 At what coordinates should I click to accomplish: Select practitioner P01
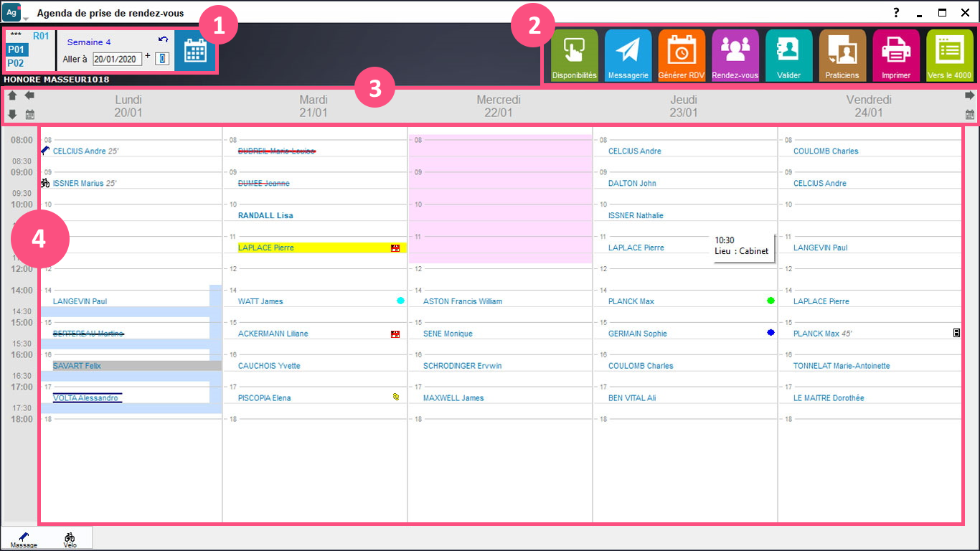(x=16, y=50)
